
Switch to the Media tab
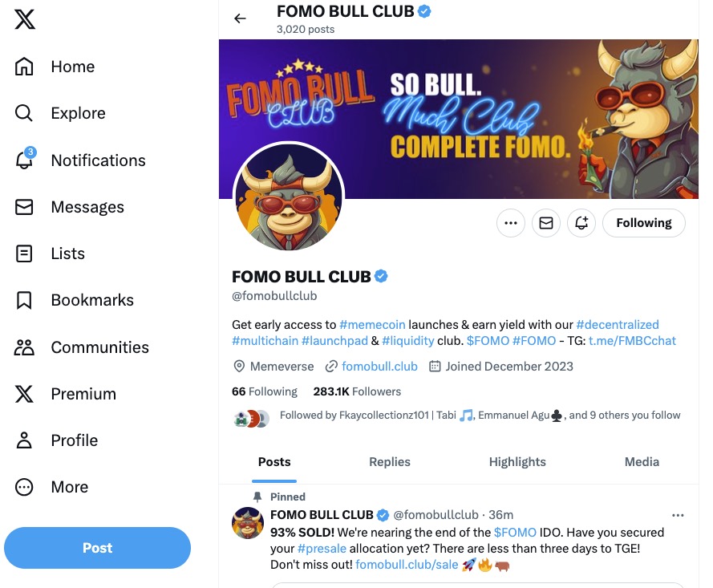click(x=642, y=462)
